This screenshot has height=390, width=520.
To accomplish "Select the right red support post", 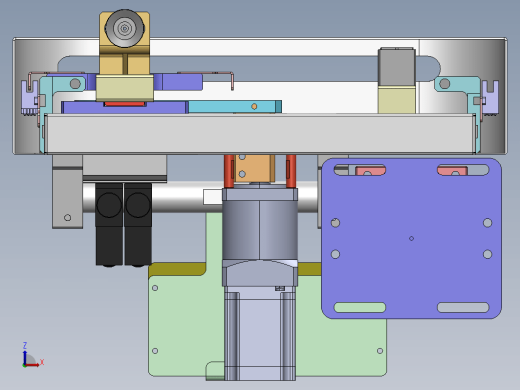I will tap(291, 171).
